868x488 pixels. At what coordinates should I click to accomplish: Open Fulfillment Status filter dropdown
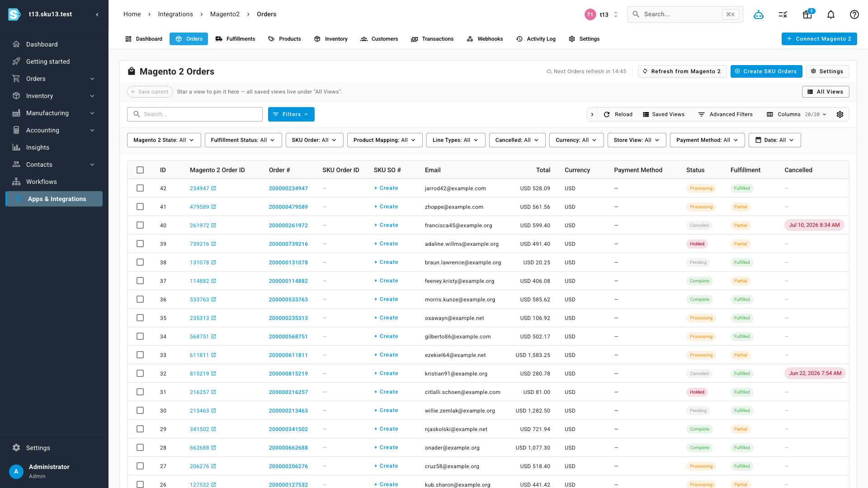point(243,140)
